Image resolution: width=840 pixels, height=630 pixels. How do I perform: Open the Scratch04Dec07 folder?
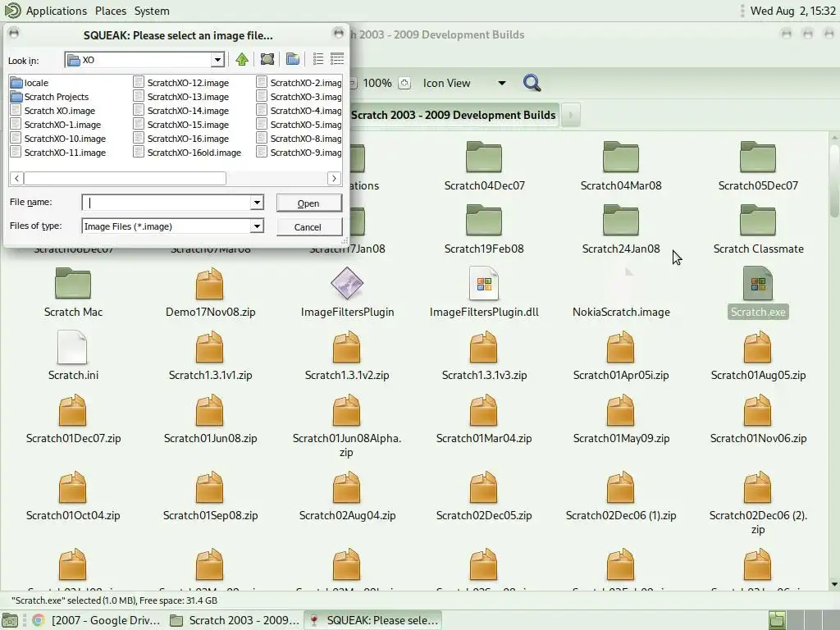point(484,166)
